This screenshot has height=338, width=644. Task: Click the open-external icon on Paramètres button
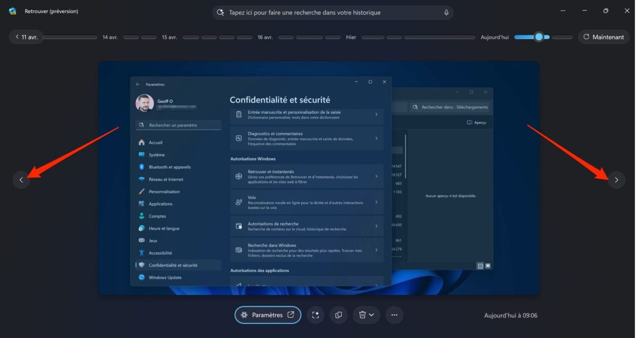click(291, 314)
